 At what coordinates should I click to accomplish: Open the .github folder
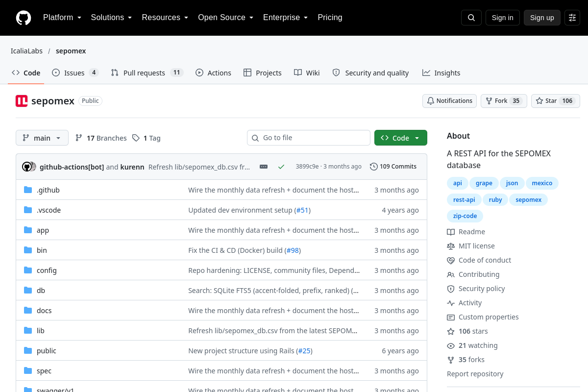click(x=48, y=190)
